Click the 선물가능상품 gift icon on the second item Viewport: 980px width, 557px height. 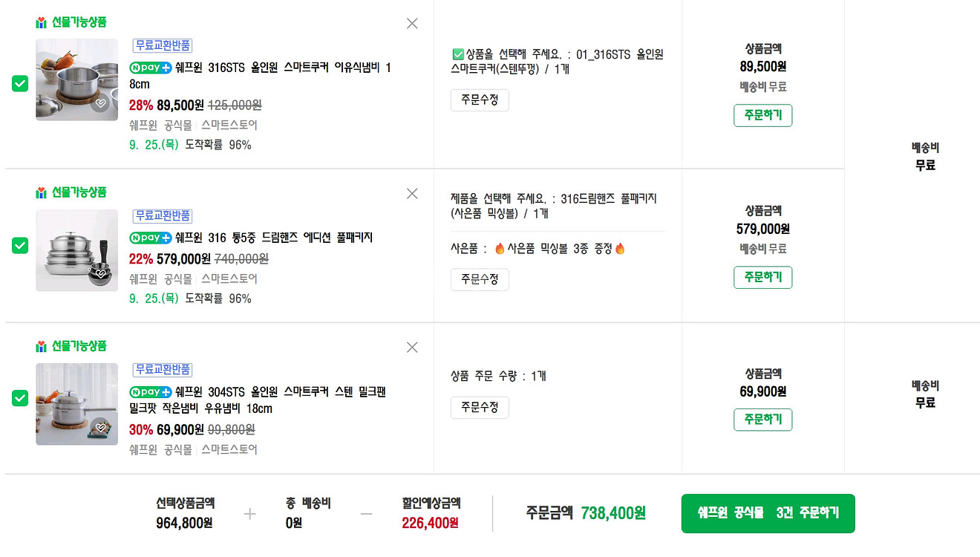[42, 192]
